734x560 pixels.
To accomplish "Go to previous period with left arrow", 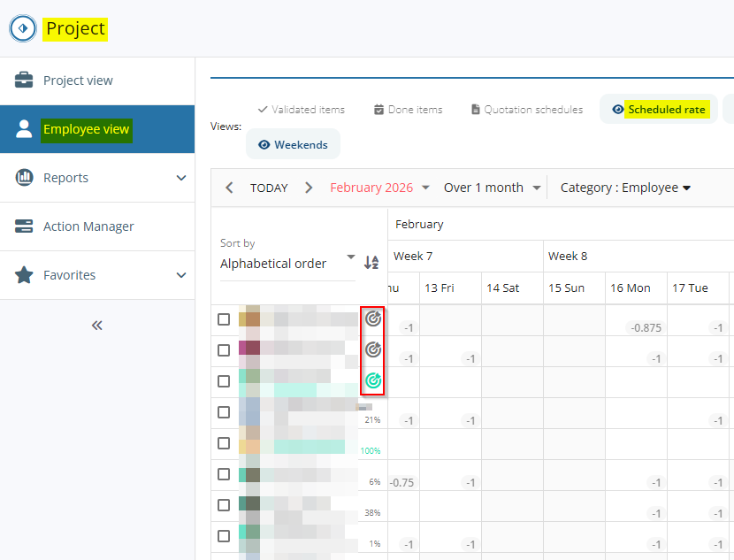I will tap(230, 188).
